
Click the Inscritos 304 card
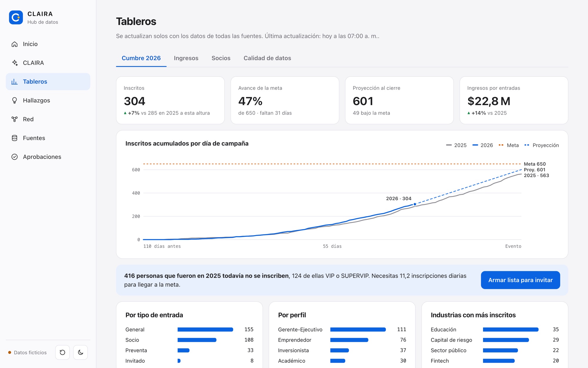pyautogui.click(x=170, y=100)
